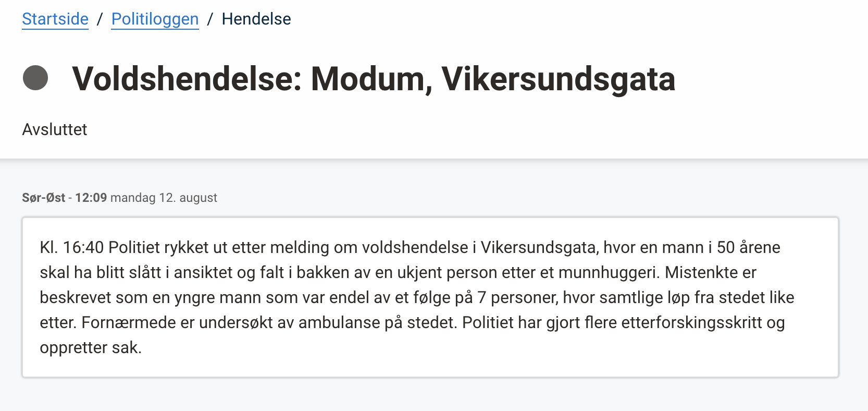
Task: Click the Sør-Øst district label
Action: [x=44, y=198]
